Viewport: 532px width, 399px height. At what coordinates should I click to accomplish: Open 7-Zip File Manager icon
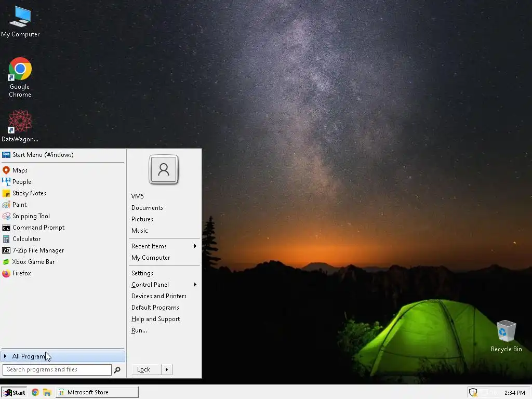[6, 250]
